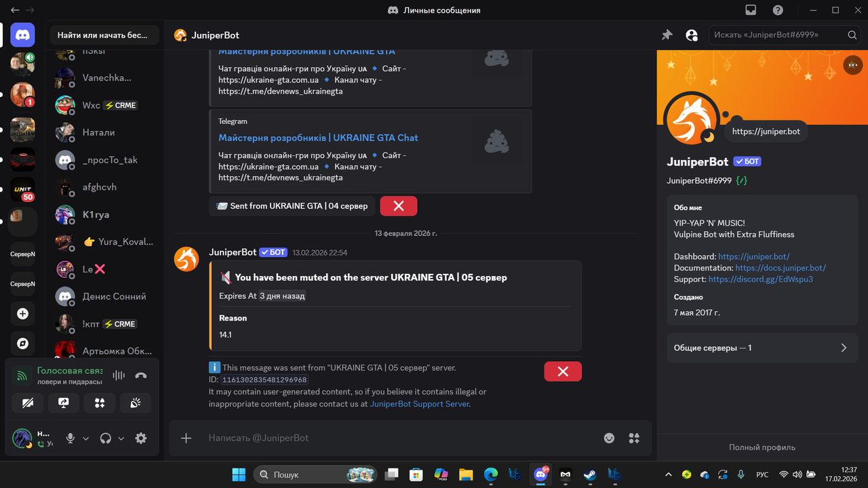Open the Windows Start menu

[x=239, y=474]
